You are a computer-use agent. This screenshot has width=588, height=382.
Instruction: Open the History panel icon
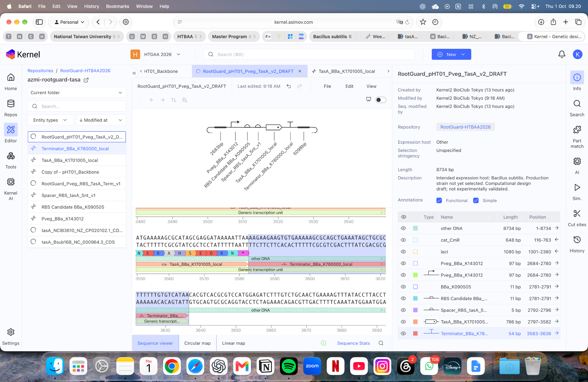click(577, 240)
